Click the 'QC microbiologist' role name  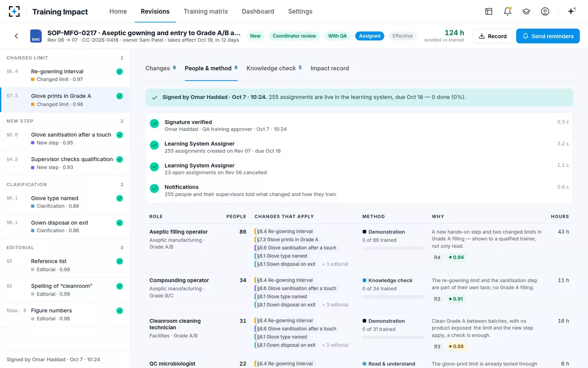click(172, 364)
